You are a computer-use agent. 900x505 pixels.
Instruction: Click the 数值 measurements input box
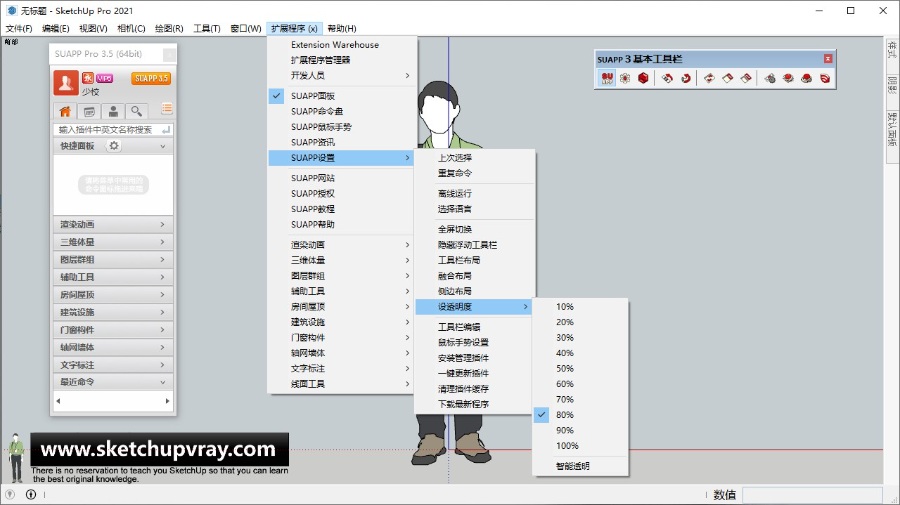(812, 495)
